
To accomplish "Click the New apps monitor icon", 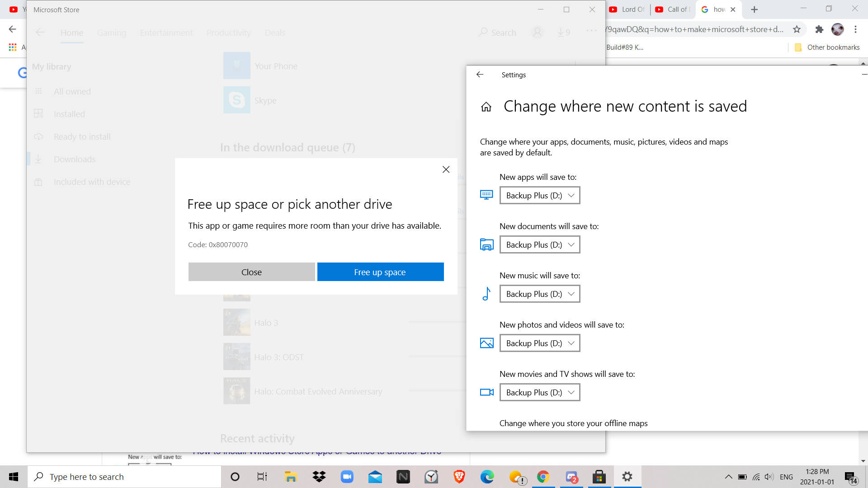I will coord(486,195).
